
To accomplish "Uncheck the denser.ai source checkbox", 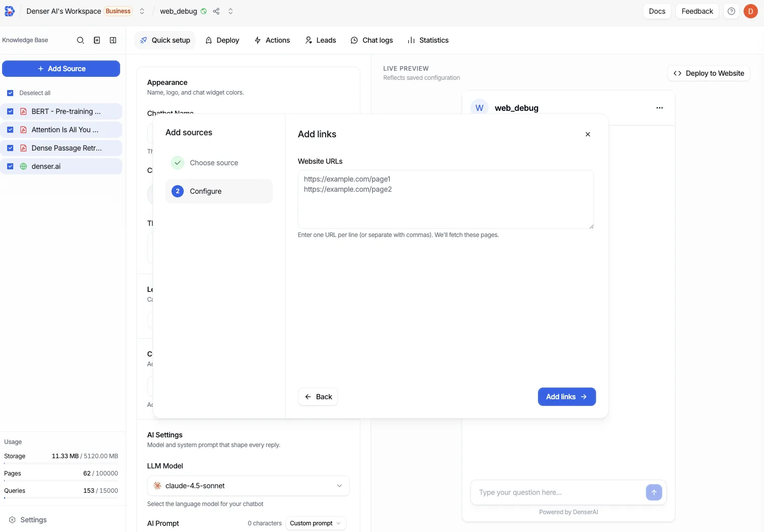I will coord(10,166).
